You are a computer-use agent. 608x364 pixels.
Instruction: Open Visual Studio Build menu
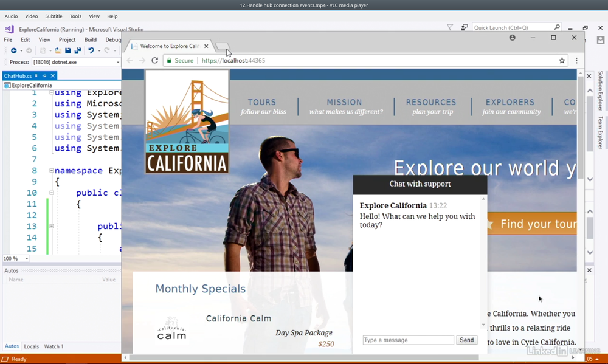(x=91, y=39)
